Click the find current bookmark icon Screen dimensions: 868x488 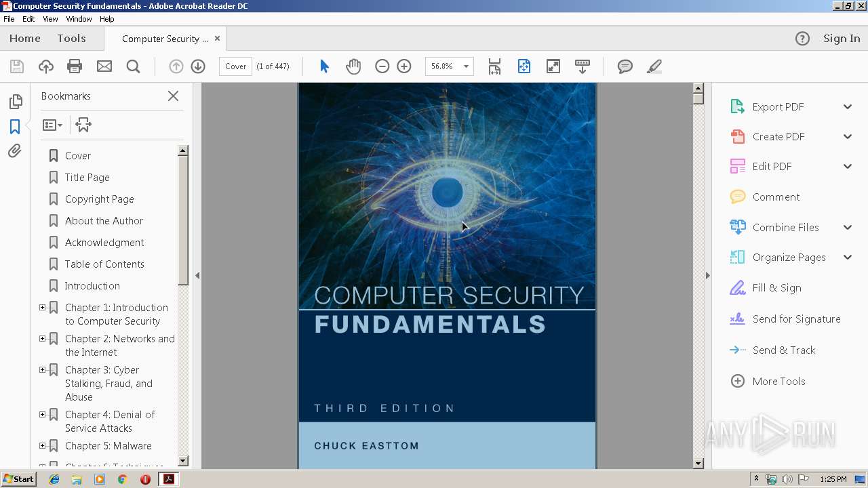(83, 125)
